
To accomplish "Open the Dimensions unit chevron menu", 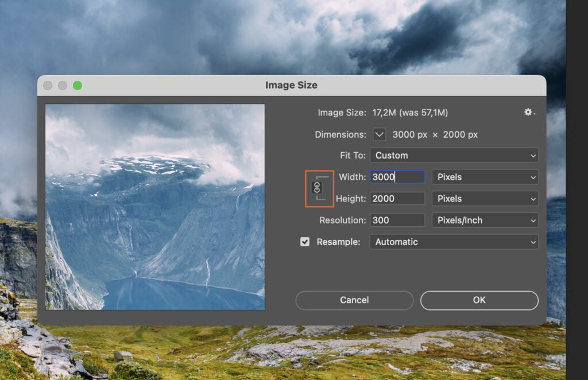I will click(379, 134).
